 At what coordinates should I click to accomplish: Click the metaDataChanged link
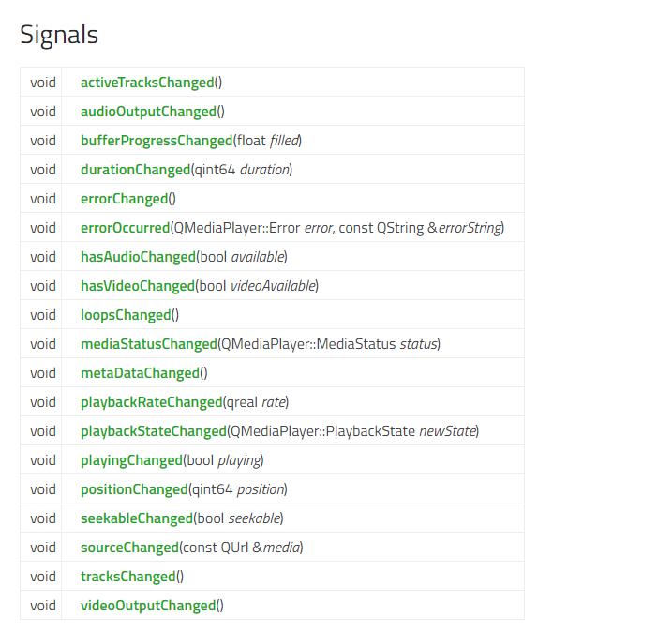point(140,373)
